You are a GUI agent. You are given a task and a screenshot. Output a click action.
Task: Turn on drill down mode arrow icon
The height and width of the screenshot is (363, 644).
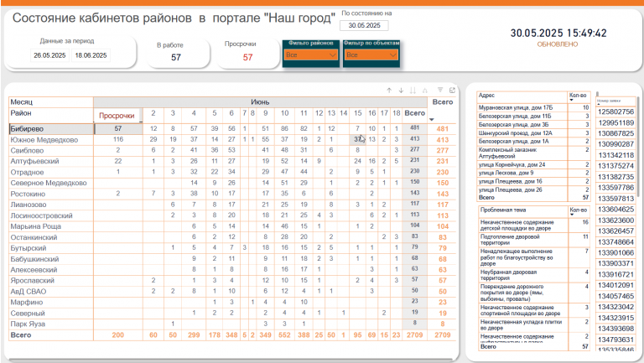pyautogui.click(x=401, y=91)
